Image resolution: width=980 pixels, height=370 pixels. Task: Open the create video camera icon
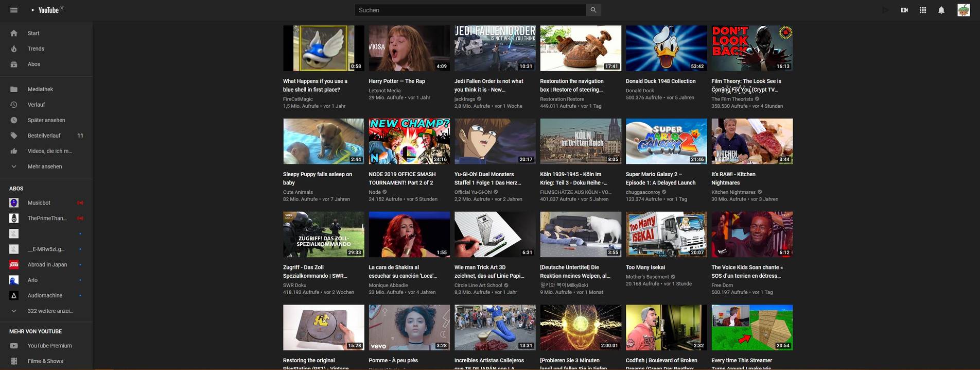[x=904, y=10]
